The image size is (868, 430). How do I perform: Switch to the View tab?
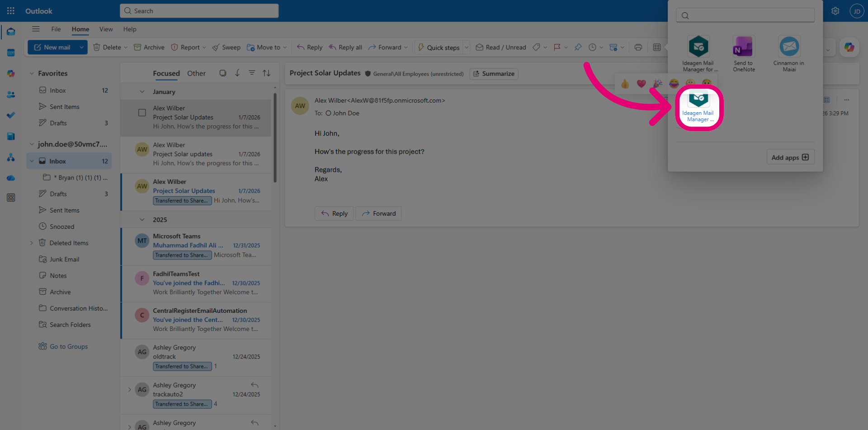106,29
